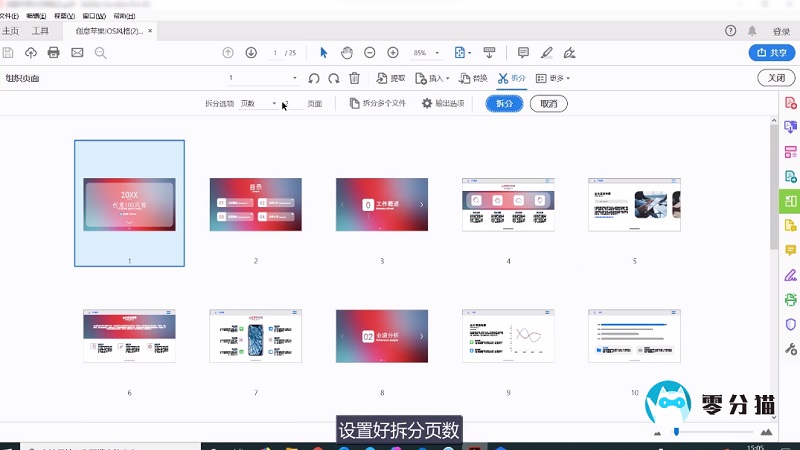Click the Print icon in toolbar
The height and width of the screenshot is (450, 800).
(54, 52)
